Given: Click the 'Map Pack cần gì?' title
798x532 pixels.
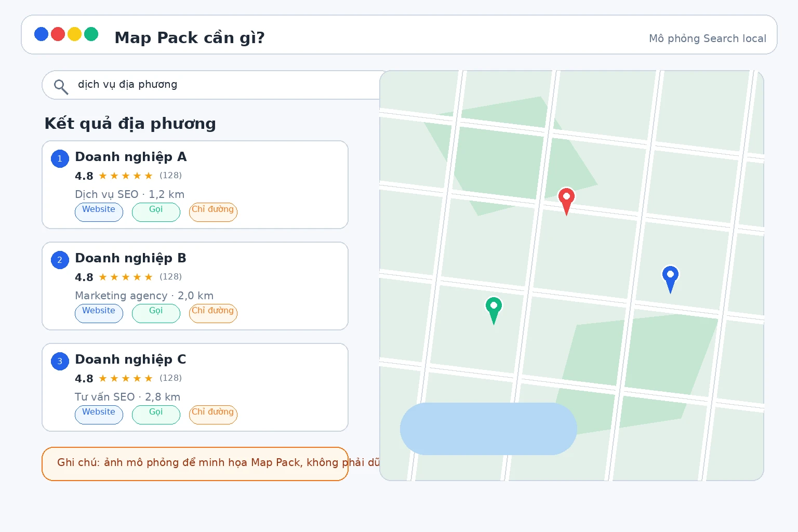Looking at the screenshot, I should tap(190, 38).
